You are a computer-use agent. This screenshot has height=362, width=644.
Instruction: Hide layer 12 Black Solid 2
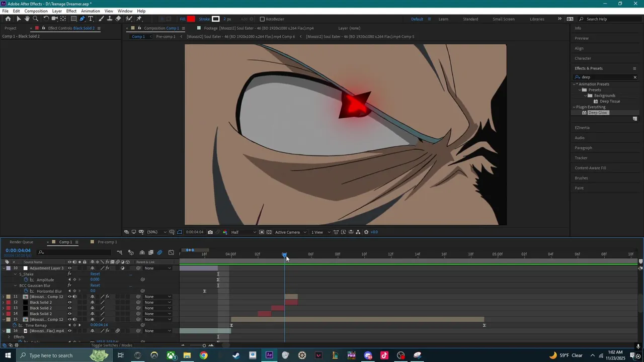tap(69, 302)
